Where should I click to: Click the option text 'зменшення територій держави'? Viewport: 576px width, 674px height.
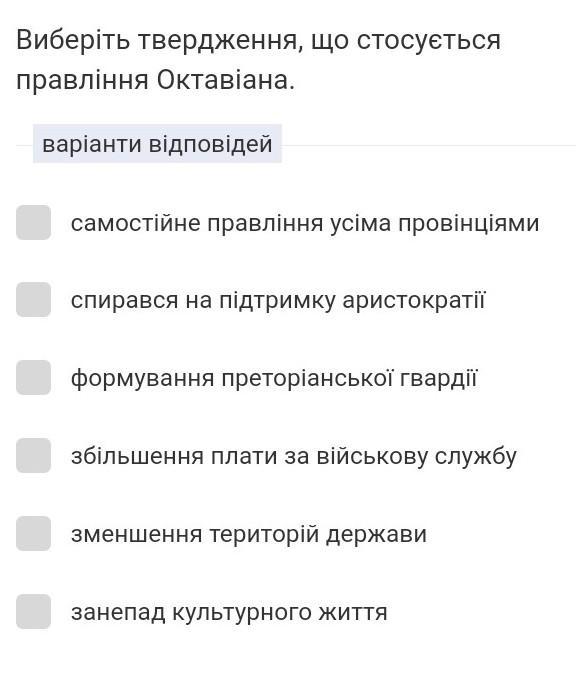[249, 535]
